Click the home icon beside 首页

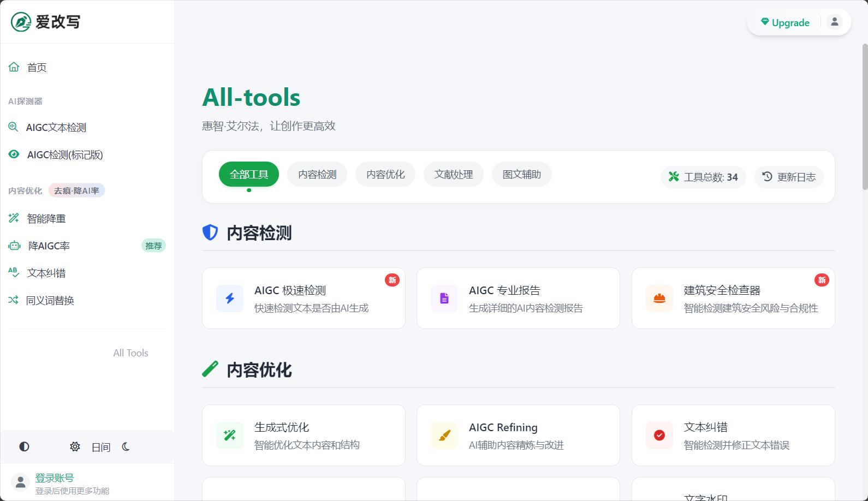point(14,67)
